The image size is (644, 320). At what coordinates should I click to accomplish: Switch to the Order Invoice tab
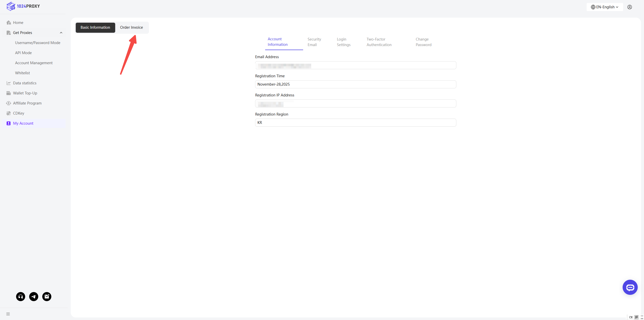tap(131, 27)
